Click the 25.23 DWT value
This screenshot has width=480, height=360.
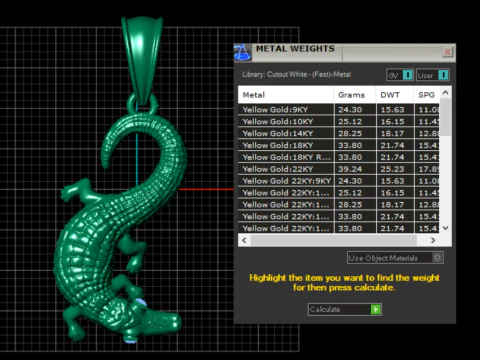[392, 169]
